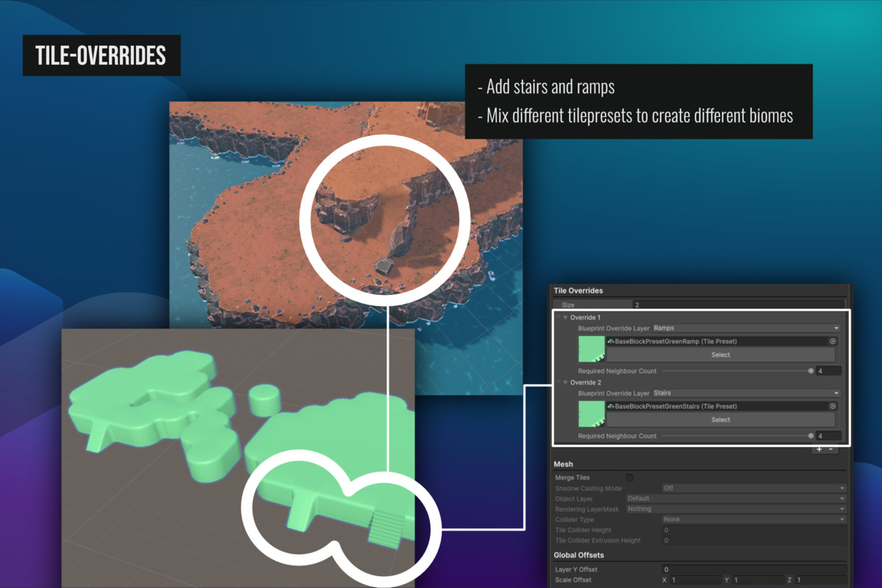
Task: Click the green stairs preset thumbnail
Action: (592, 414)
